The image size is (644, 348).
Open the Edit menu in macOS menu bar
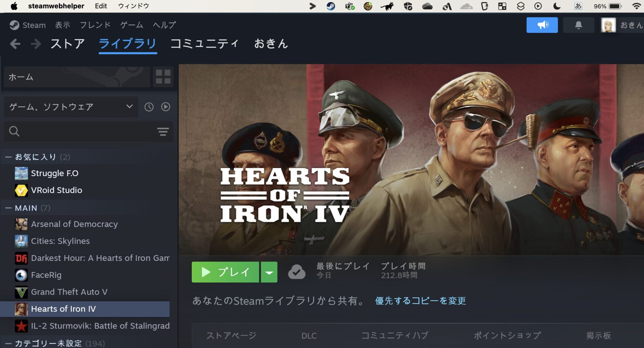[x=101, y=6]
